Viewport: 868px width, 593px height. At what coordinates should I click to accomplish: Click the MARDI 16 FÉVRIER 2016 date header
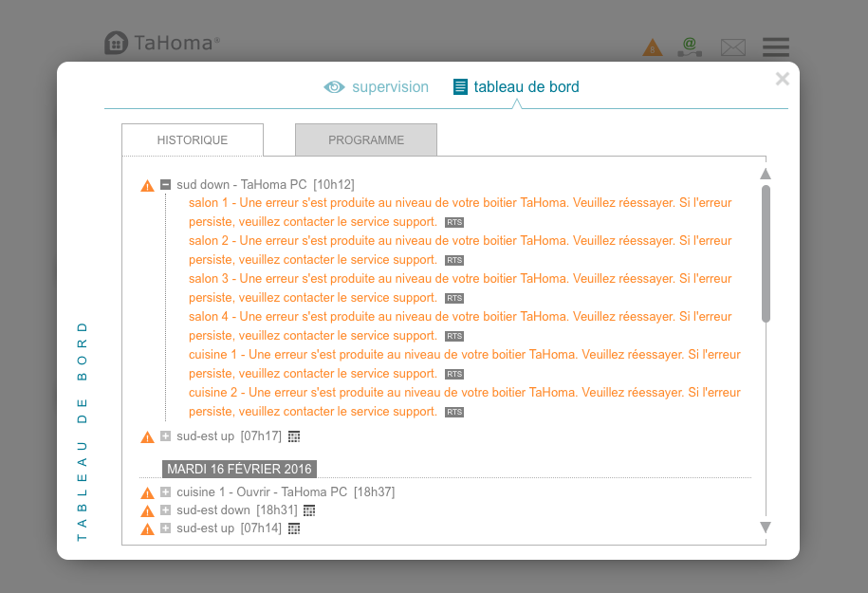[239, 469]
